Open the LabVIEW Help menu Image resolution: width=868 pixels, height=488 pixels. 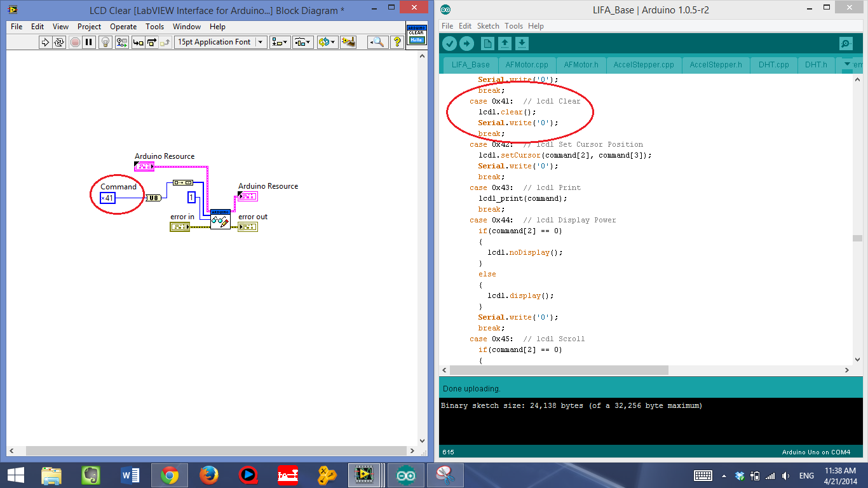pyautogui.click(x=217, y=27)
